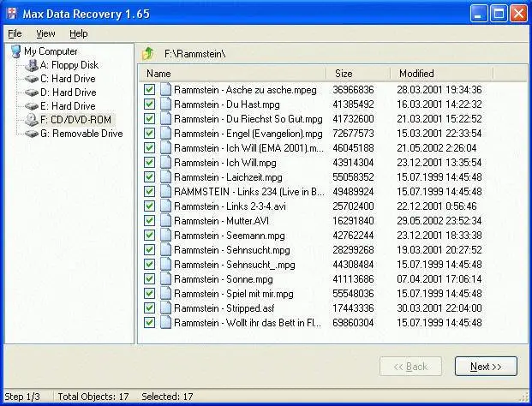
Task: Select the G: Removable Drive icon
Action: tap(32, 134)
